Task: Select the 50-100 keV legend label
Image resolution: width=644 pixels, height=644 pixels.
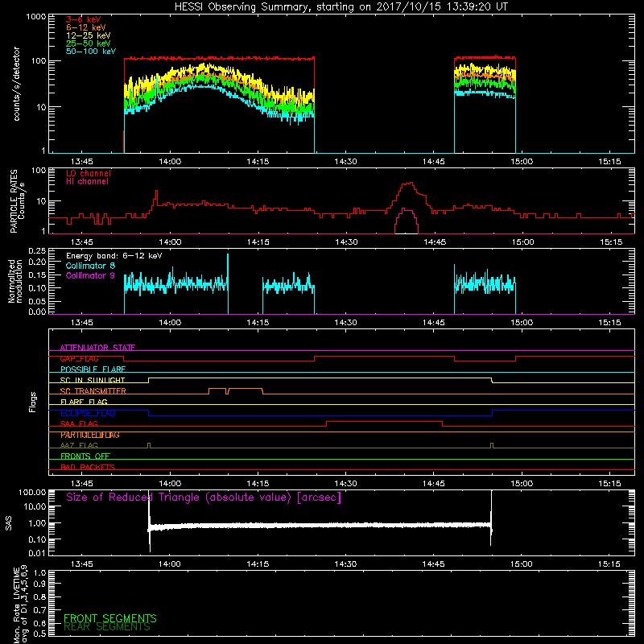Action: [91, 52]
